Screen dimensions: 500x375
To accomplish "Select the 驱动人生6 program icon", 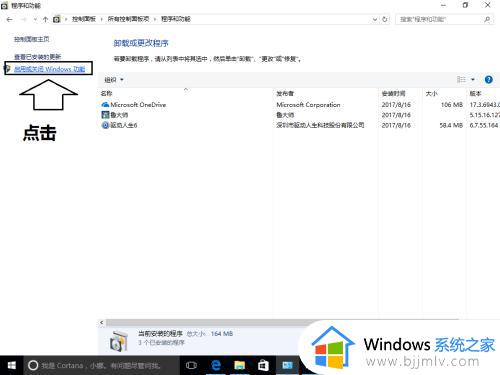I will (105, 125).
